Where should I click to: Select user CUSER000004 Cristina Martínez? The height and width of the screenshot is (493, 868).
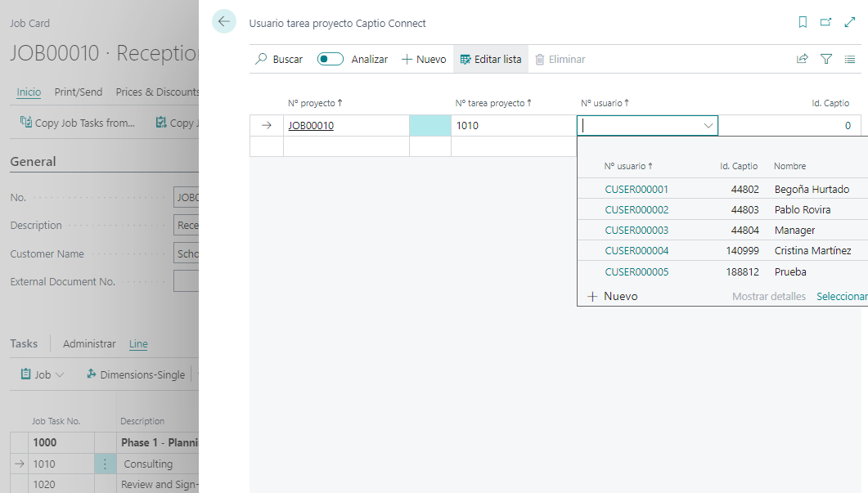point(636,251)
